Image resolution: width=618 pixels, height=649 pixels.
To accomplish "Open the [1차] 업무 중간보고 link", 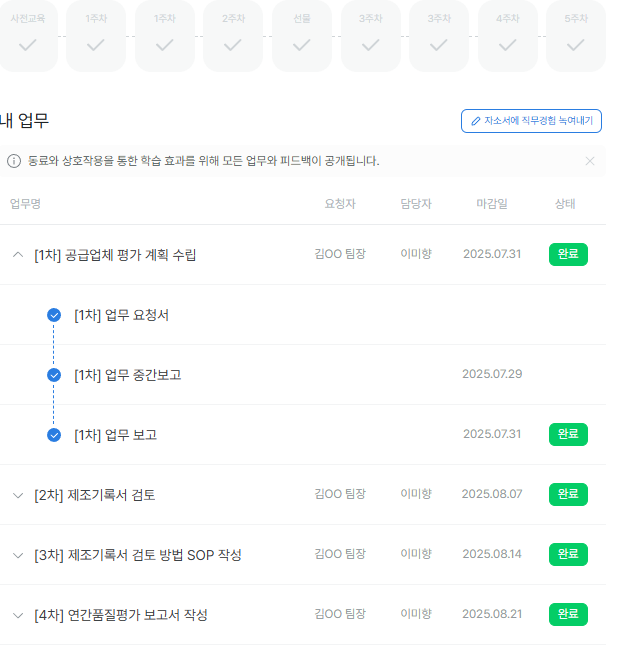I will pyautogui.click(x=127, y=375).
